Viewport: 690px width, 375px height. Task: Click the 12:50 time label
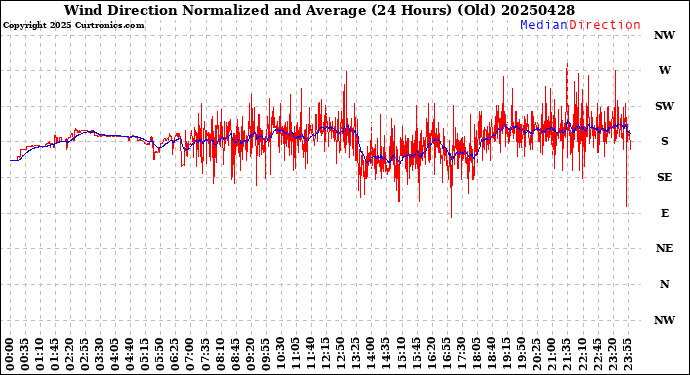340,354
